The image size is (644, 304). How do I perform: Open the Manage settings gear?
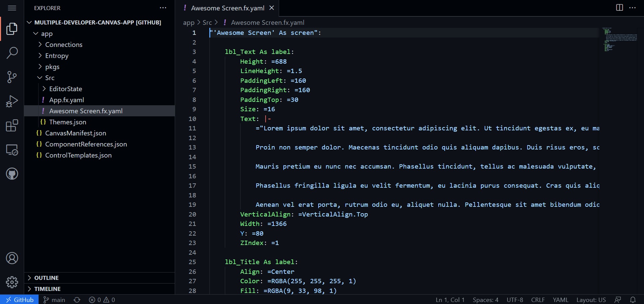pyautogui.click(x=12, y=282)
